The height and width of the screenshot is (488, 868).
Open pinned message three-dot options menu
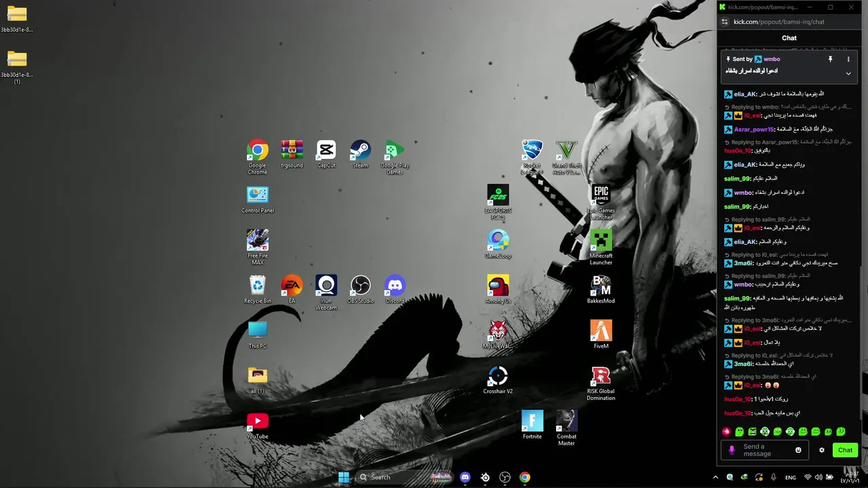[848, 59]
